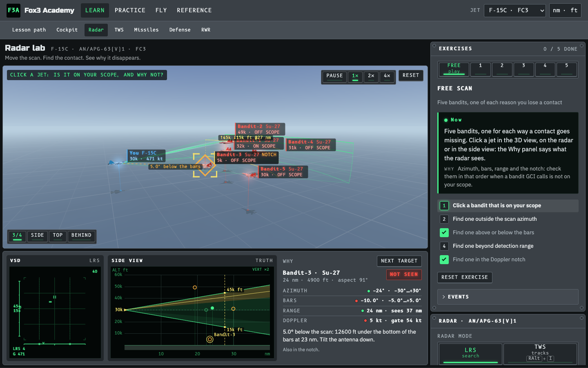Screen dimensions: 588x368
Task: Click the nm · ft units toggle
Action: click(566, 11)
